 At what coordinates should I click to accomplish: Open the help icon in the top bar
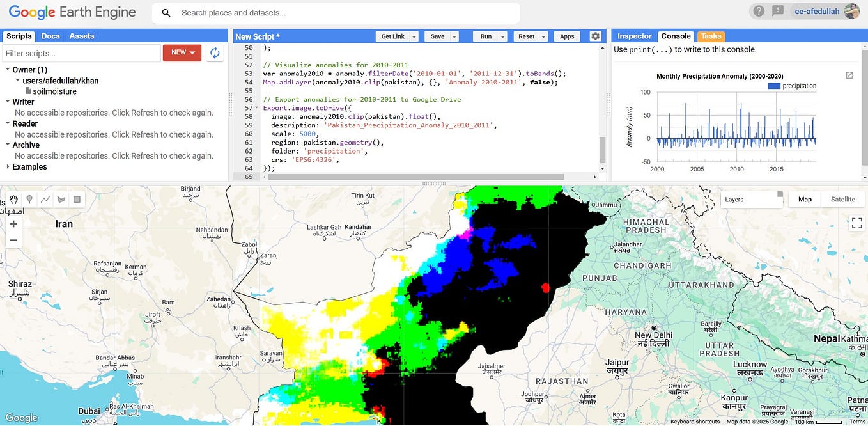(757, 11)
